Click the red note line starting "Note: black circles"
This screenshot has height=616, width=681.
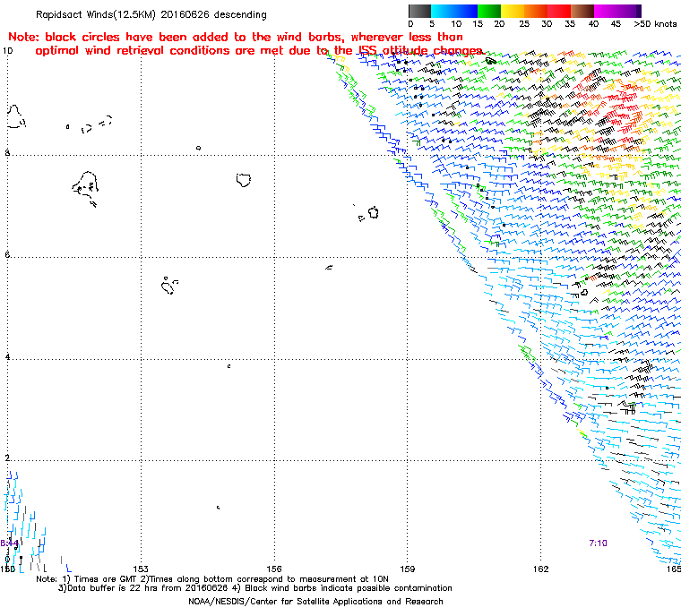click(236, 37)
